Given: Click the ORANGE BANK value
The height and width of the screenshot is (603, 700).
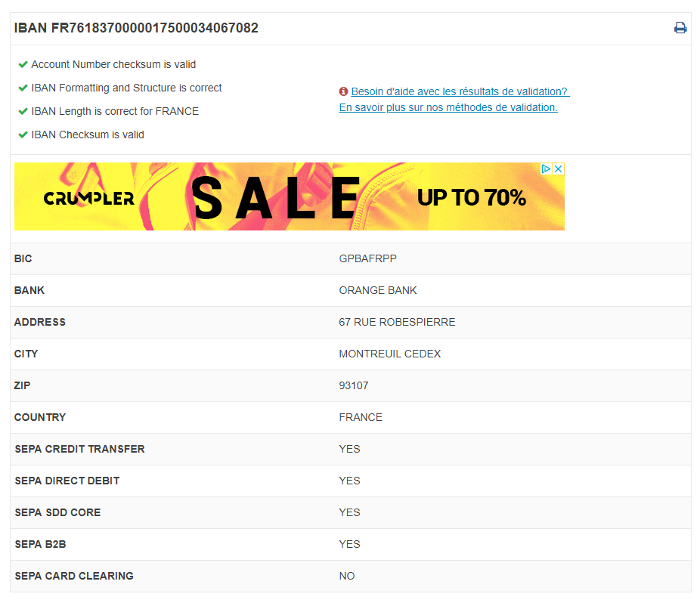Looking at the screenshot, I should click(x=378, y=290).
